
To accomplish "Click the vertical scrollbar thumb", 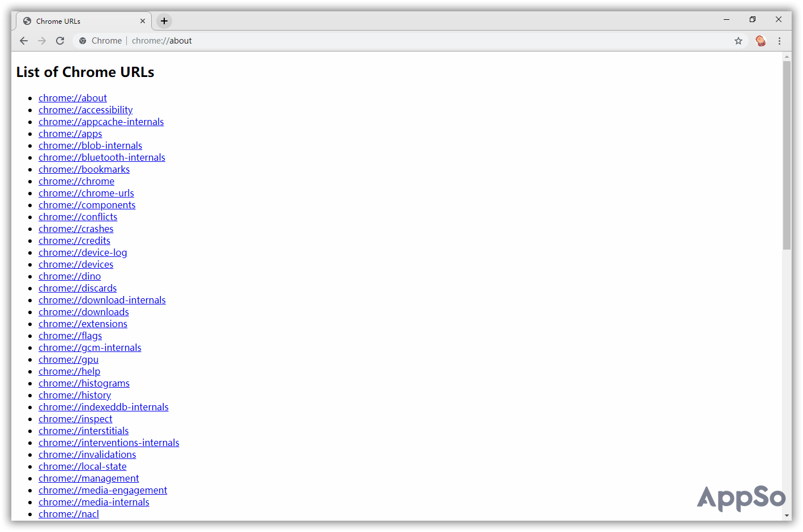I will pyautogui.click(x=787, y=155).
